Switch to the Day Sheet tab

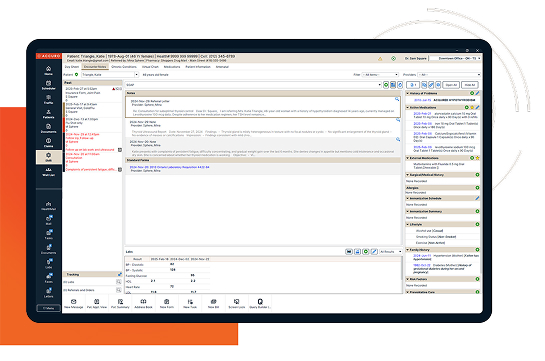point(72,67)
